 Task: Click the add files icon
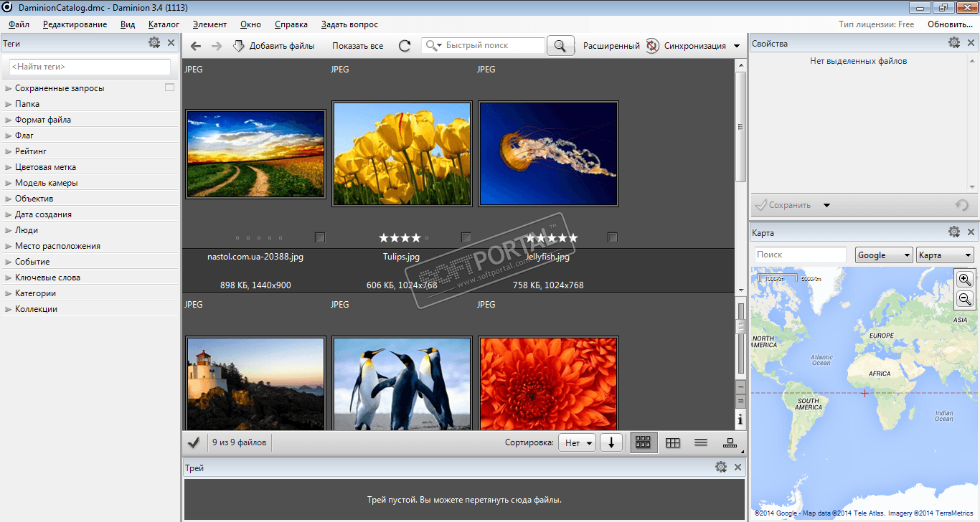click(238, 46)
